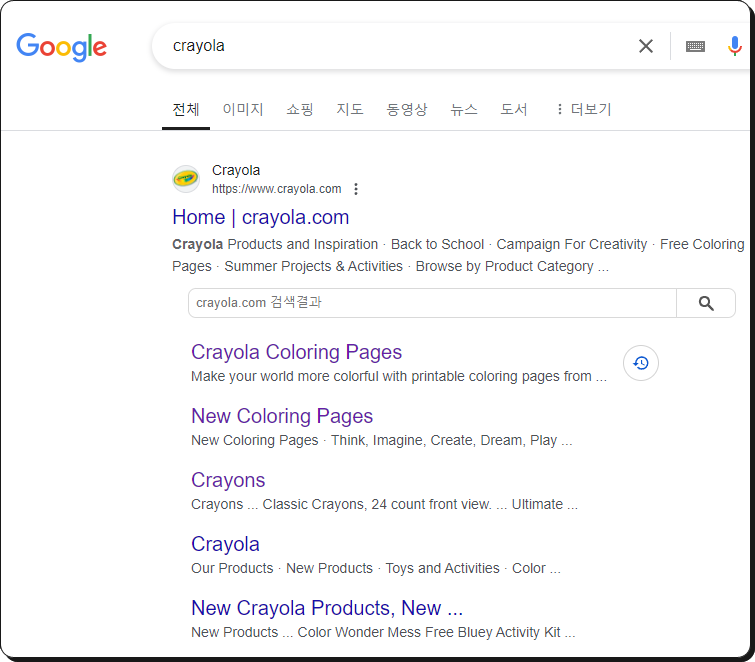Open the Crayola sitelink above Our Products
Image resolution: width=755 pixels, height=662 pixels.
point(225,544)
